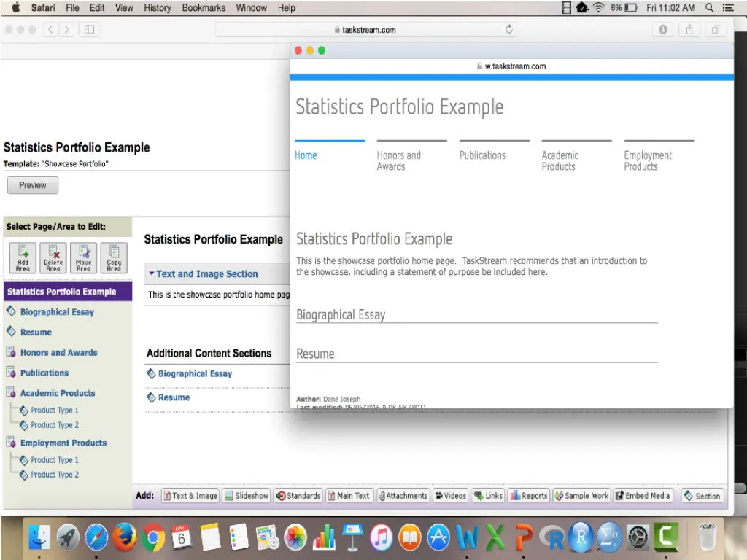Select Product Type 2 under Employment Products
Screen dimensions: 747x560
point(54,475)
